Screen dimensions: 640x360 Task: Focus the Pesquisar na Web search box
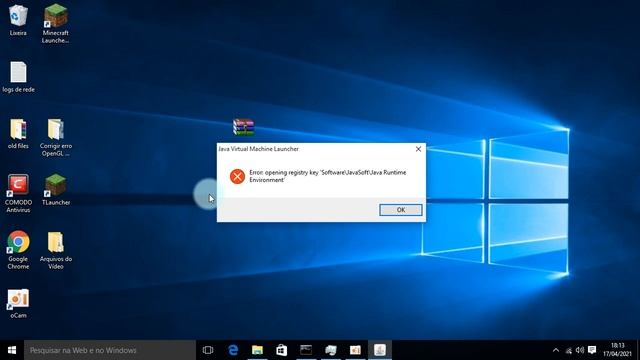110,350
